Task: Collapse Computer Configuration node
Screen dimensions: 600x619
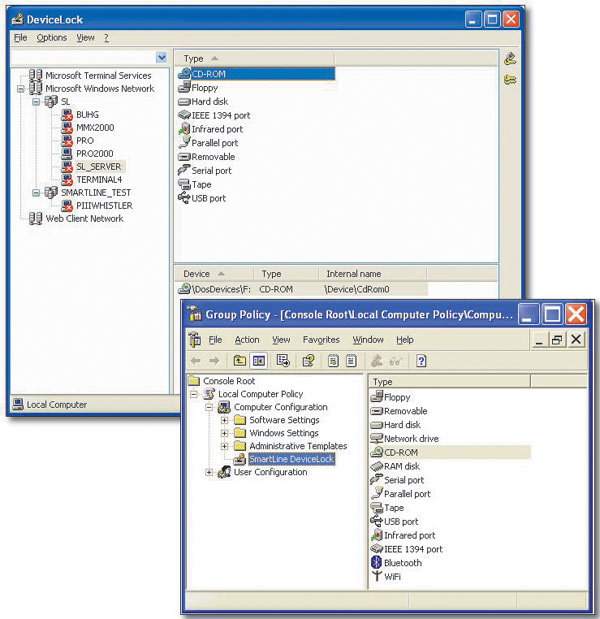Action: (x=209, y=407)
